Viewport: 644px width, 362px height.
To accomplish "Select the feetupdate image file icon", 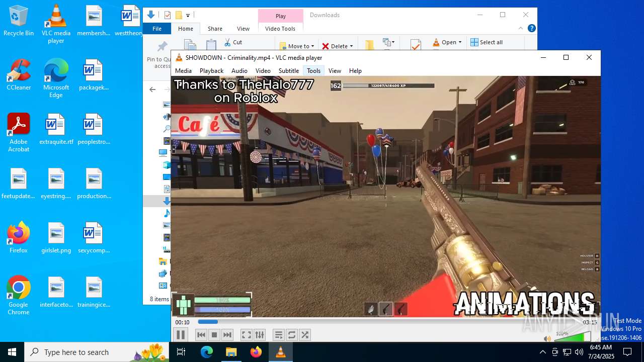I will pyautogui.click(x=19, y=183).
